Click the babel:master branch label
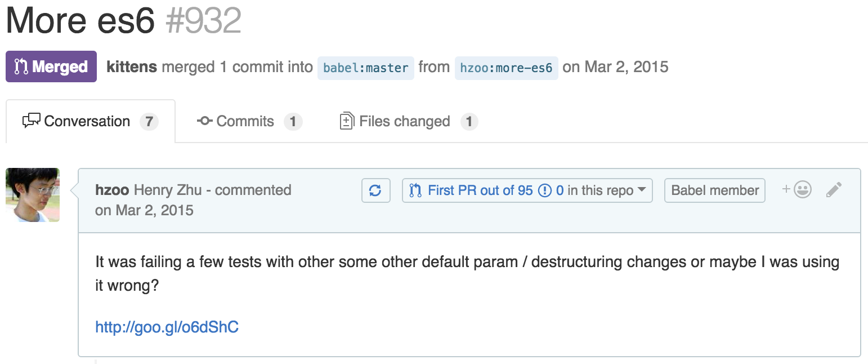 click(366, 68)
